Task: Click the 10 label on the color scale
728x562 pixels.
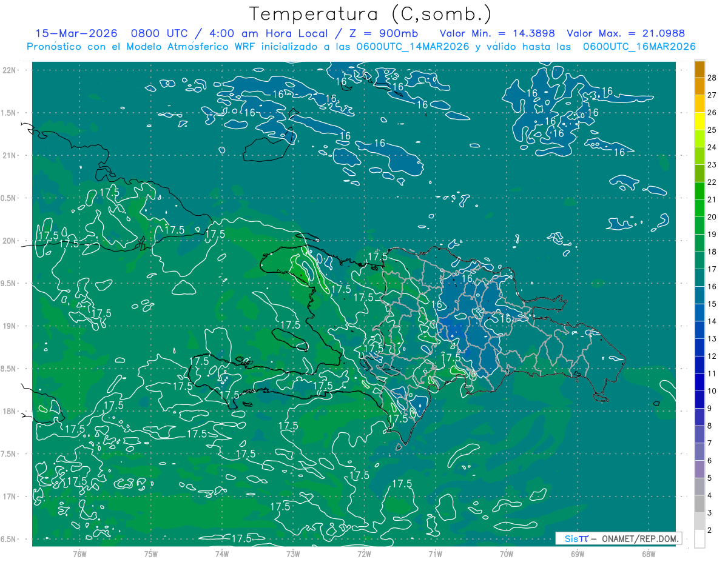Action: point(712,391)
